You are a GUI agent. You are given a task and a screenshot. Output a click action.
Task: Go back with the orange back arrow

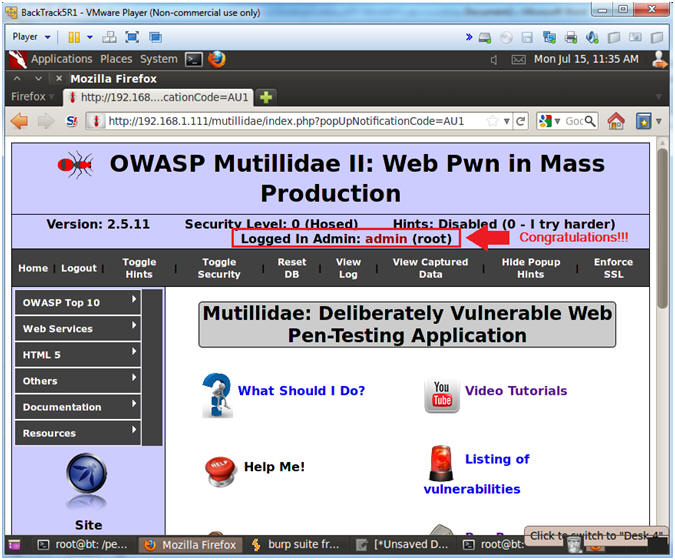(19, 121)
